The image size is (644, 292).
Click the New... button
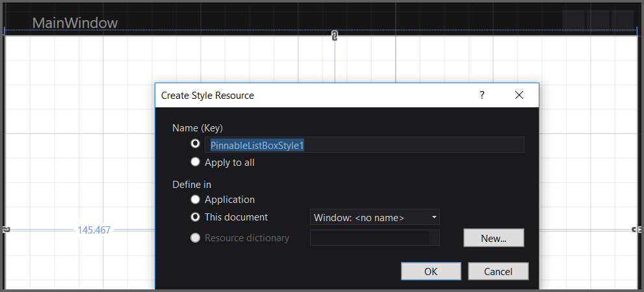click(493, 238)
